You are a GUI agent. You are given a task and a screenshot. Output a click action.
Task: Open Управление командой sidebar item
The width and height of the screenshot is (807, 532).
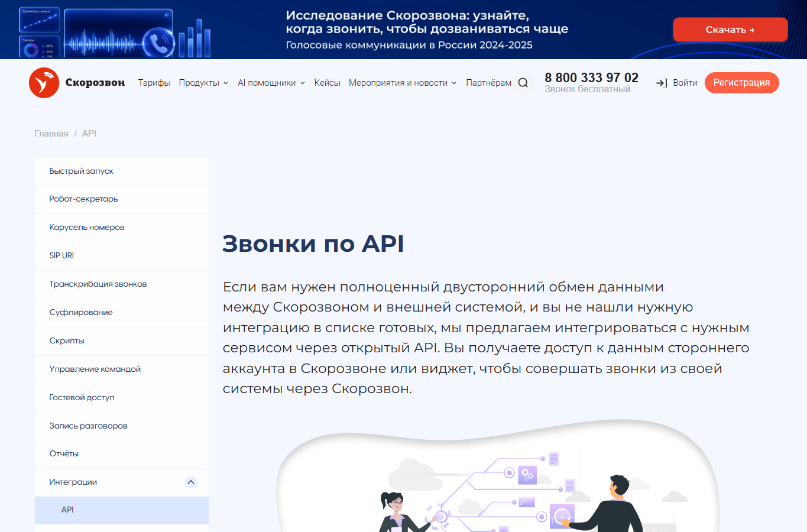122,369
